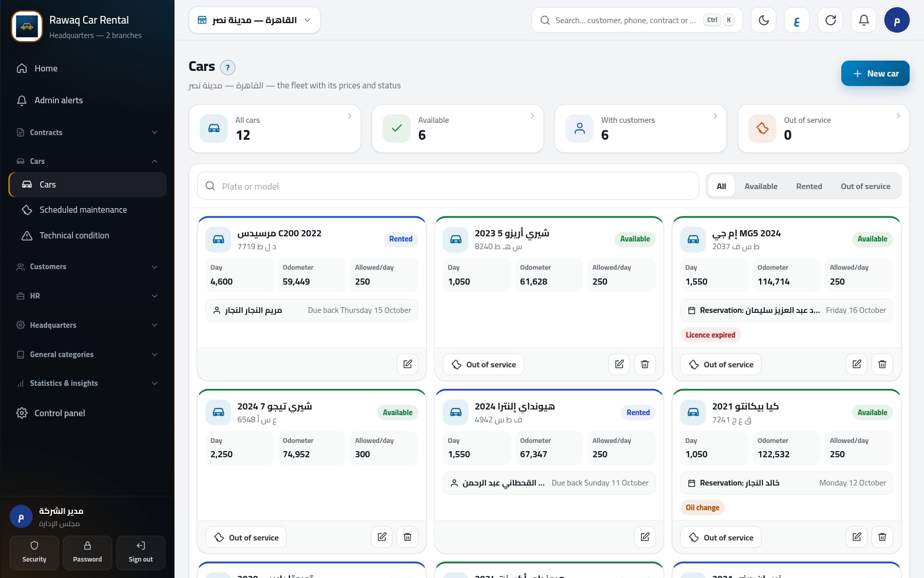Open Technical condition in the sidebar
Viewport: 924px width, 578px height.
(x=87, y=235)
